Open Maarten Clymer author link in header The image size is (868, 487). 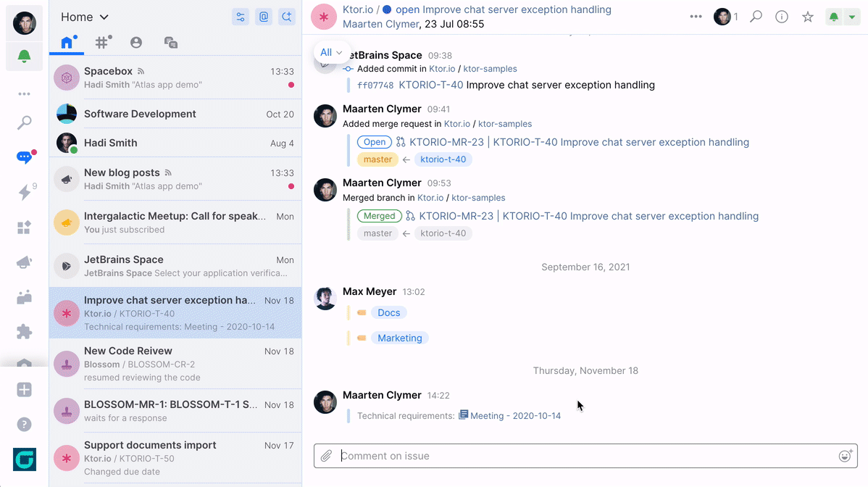point(381,24)
